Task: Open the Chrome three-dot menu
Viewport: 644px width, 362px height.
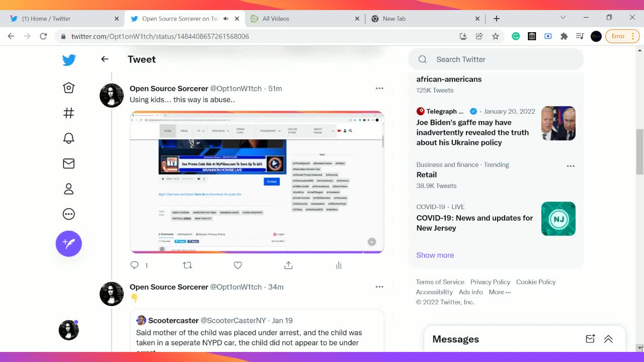Action: (x=633, y=36)
